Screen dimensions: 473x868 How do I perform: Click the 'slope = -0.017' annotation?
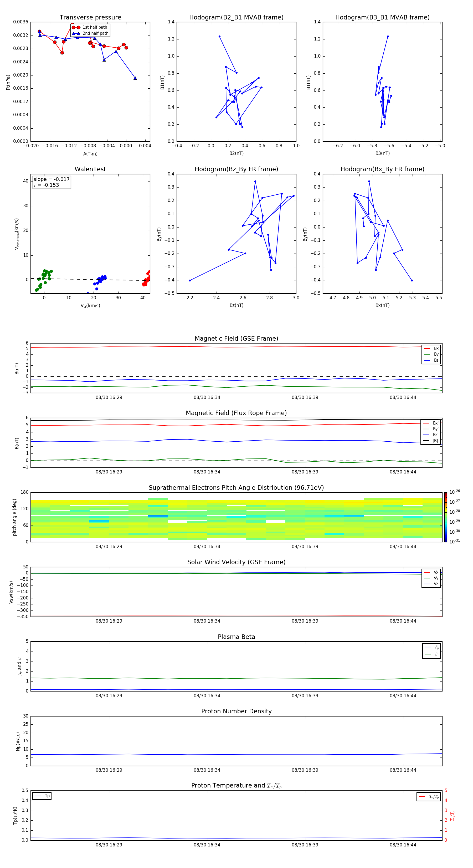pos(52,179)
